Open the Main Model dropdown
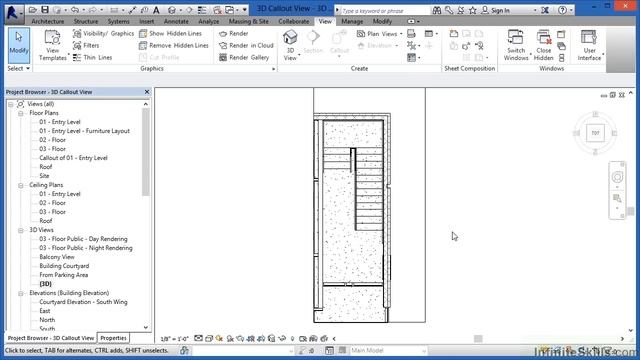The height and width of the screenshot is (360, 640). click(x=388, y=350)
